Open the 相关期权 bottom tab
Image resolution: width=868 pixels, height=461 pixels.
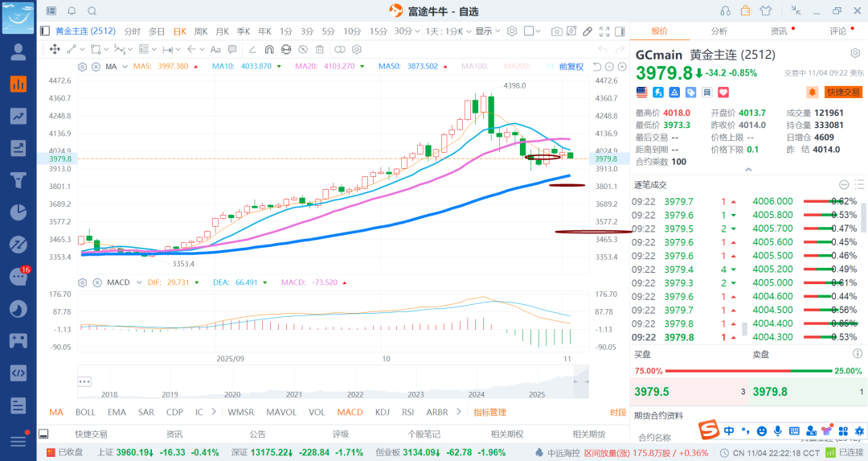[x=507, y=434]
